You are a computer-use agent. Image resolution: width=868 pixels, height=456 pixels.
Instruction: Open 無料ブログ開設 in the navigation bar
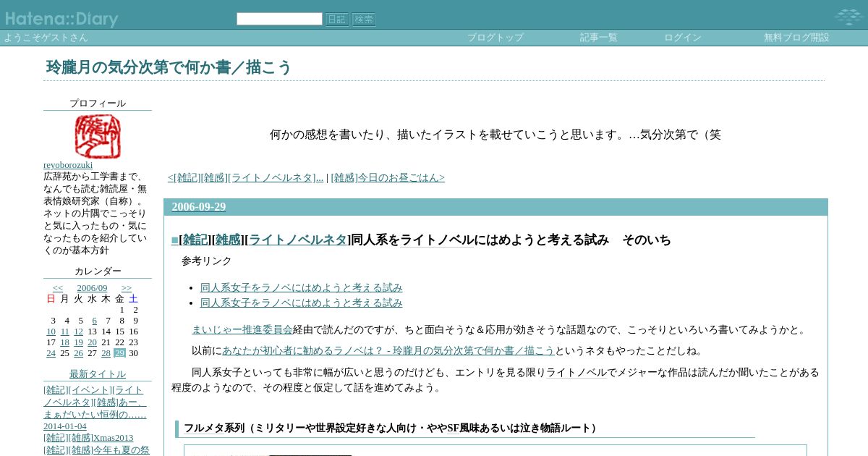point(796,38)
